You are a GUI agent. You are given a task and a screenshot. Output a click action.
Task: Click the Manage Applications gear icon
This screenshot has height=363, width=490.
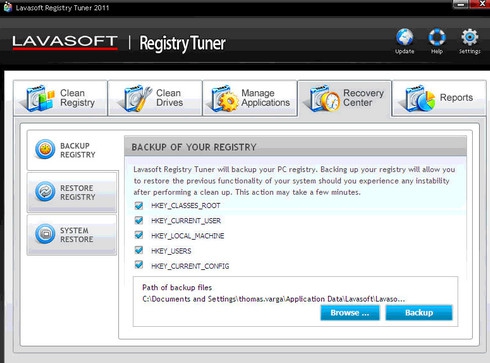[223, 98]
